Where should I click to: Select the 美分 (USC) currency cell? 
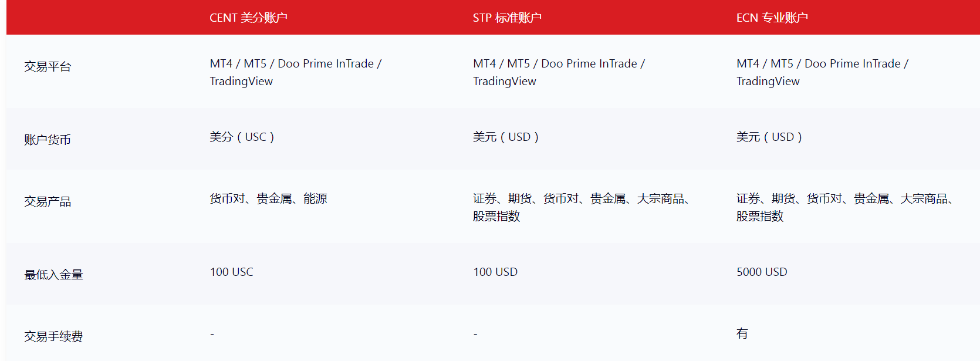[242, 137]
